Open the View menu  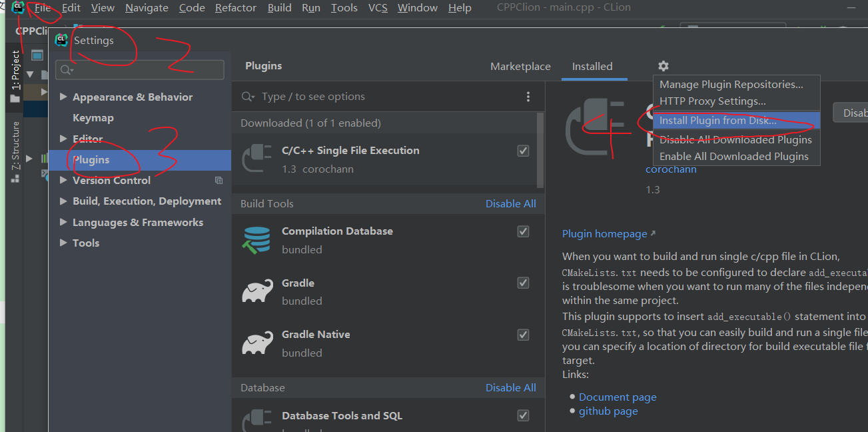click(103, 8)
